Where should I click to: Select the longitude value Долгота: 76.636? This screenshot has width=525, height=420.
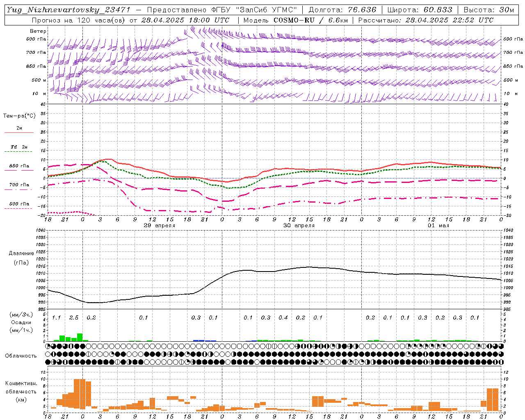click(342, 10)
